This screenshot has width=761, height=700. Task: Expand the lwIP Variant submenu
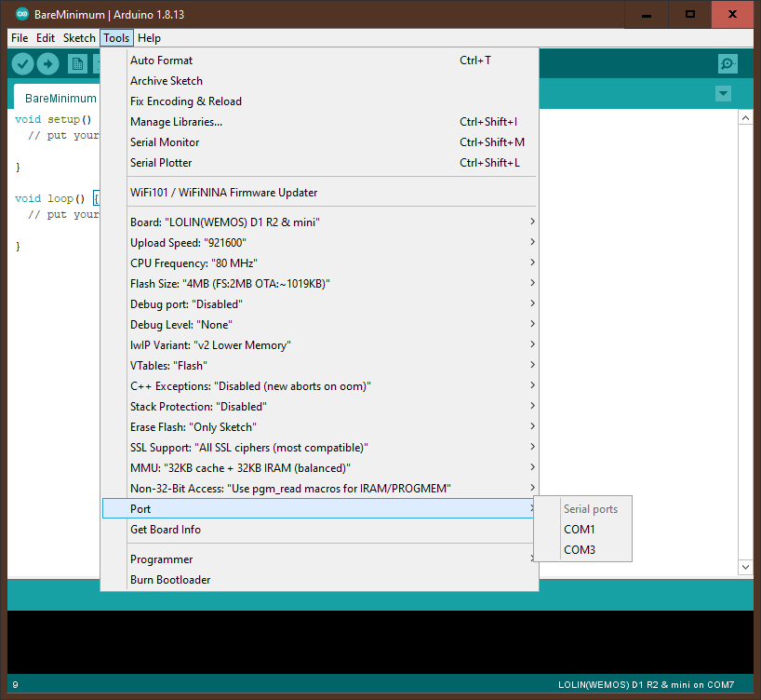[x=319, y=345]
